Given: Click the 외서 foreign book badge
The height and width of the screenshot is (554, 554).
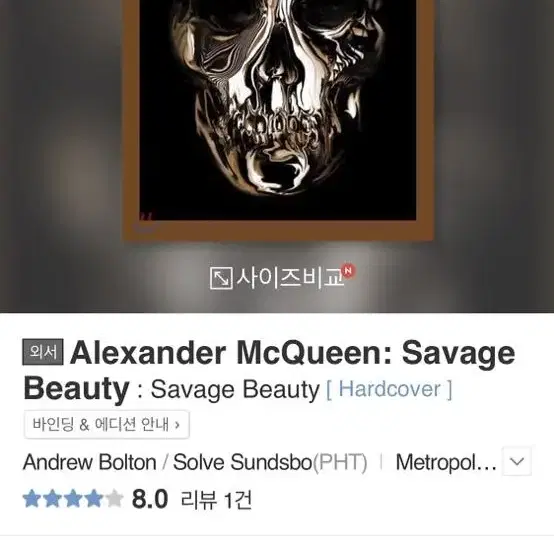Looking at the screenshot, I should pos(43,352).
